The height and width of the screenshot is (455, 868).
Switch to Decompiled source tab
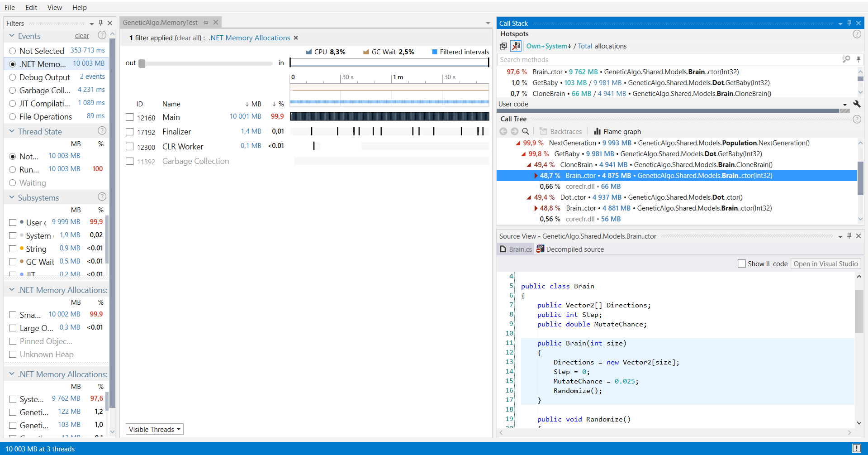[x=570, y=249]
